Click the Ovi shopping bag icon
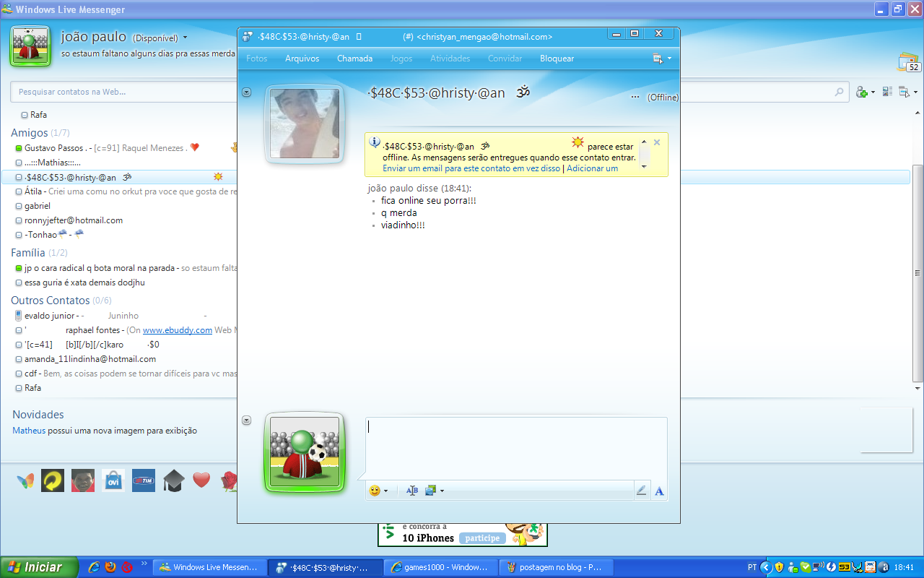The width and height of the screenshot is (924, 578). pyautogui.click(x=113, y=481)
